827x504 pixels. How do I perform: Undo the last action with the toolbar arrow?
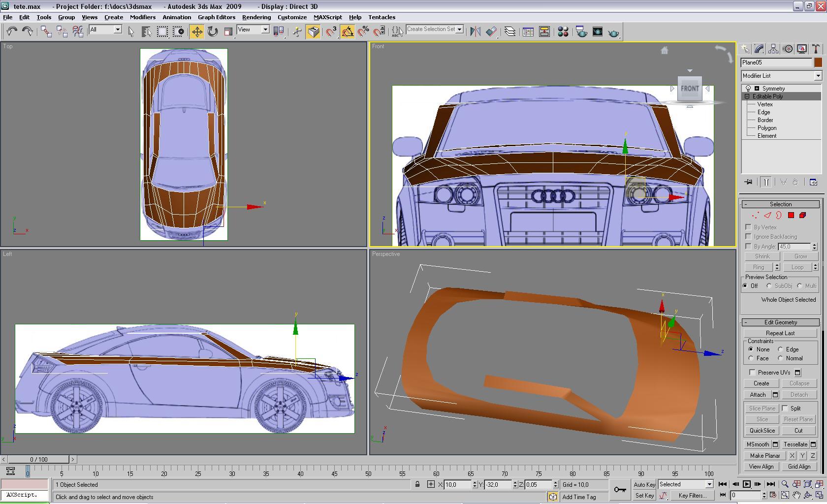pyautogui.click(x=12, y=31)
